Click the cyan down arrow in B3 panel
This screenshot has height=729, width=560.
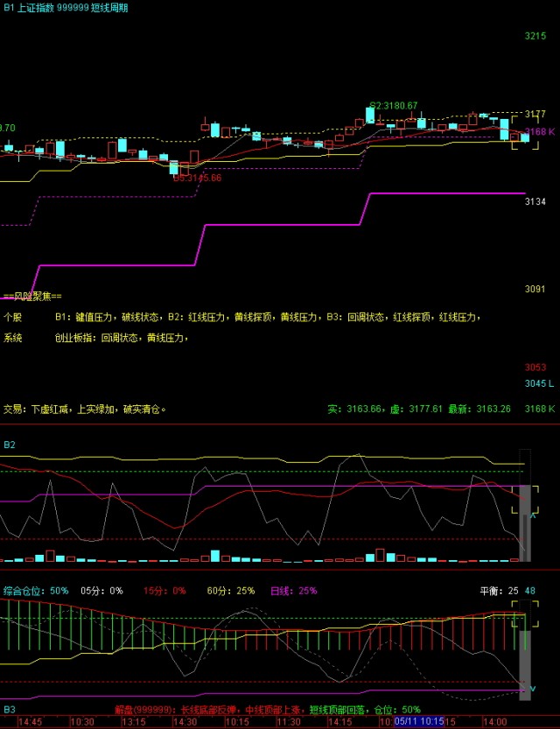[533, 689]
